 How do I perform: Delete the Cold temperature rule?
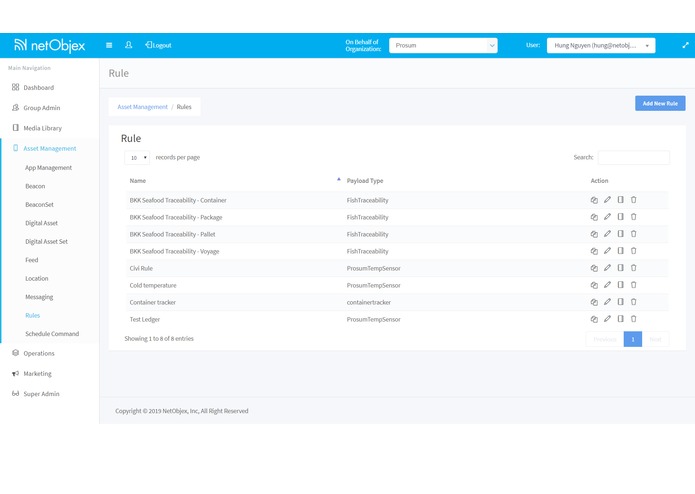pyautogui.click(x=633, y=285)
